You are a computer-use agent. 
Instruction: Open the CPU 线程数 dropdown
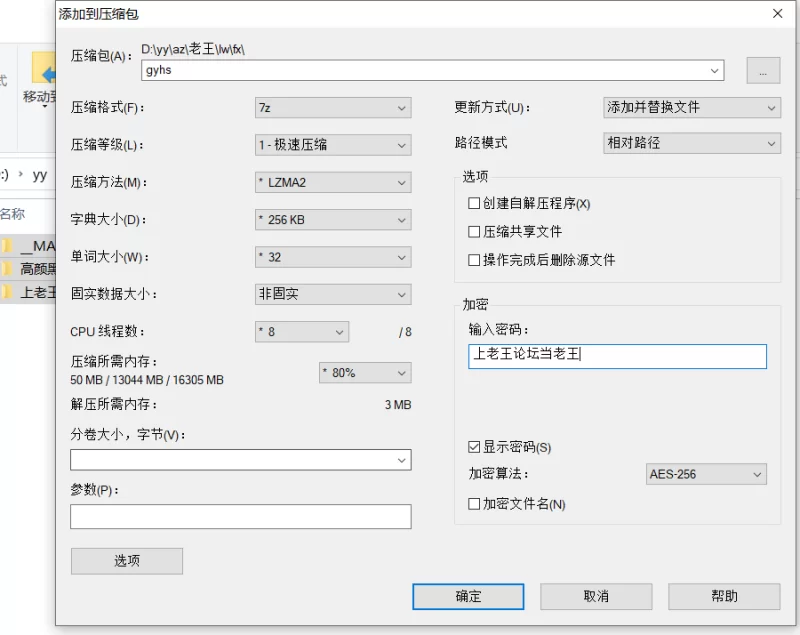coord(302,332)
